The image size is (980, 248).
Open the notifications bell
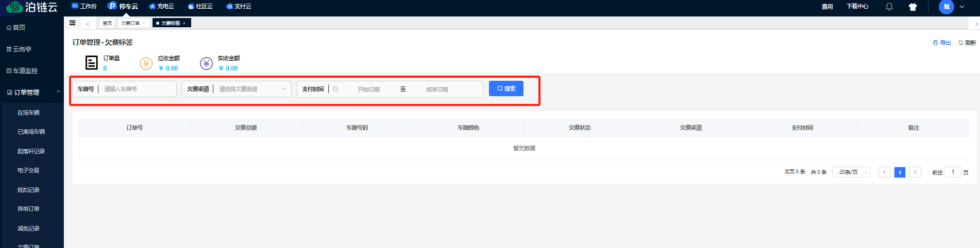889,7
